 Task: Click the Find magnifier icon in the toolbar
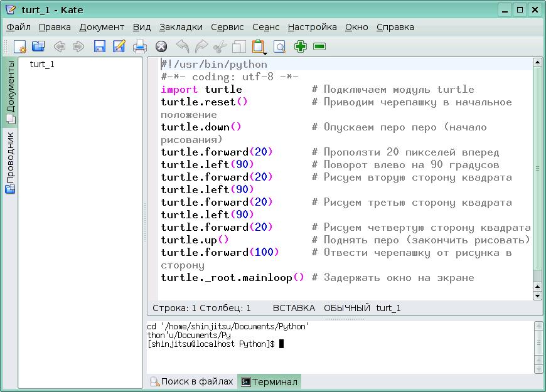click(x=279, y=46)
